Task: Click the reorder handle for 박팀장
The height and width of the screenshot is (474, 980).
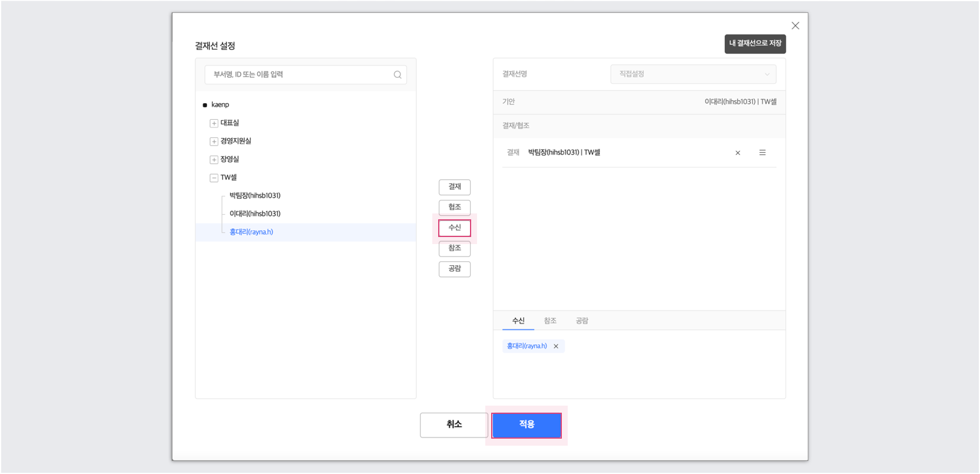Action: point(762,153)
